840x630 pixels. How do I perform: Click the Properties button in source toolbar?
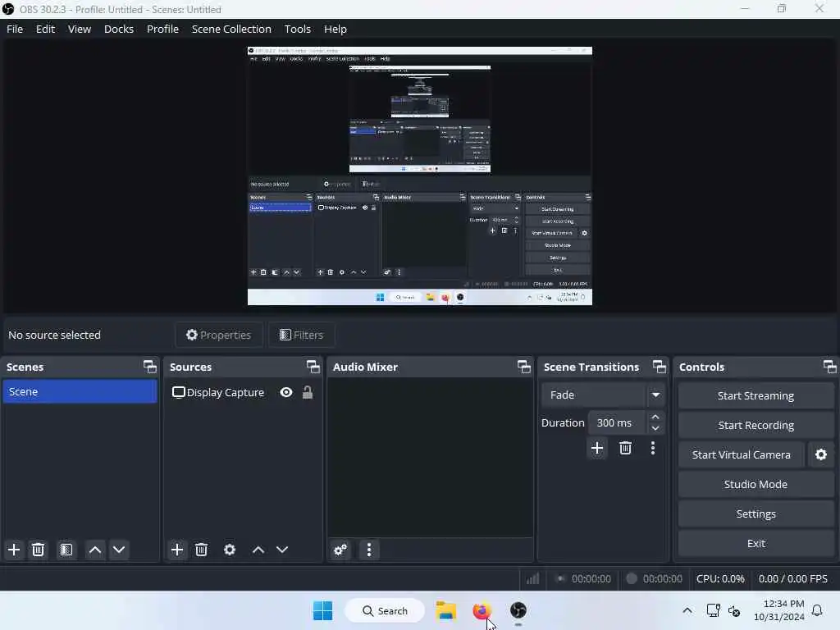tap(218, 335)
